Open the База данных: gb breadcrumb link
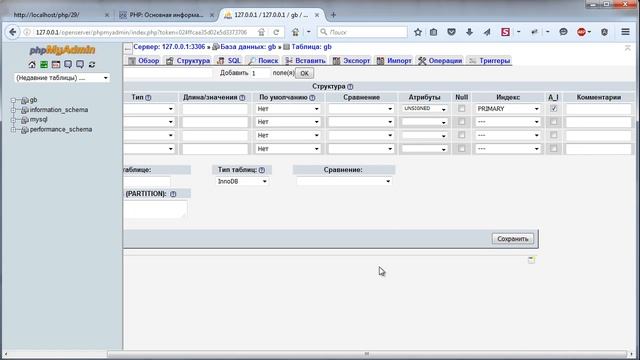 point(248,47)
